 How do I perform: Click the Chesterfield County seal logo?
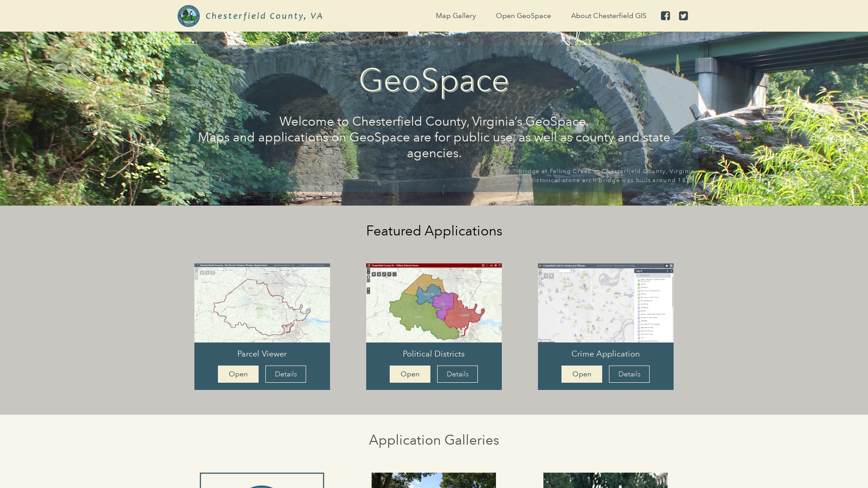tap(189, 16)
